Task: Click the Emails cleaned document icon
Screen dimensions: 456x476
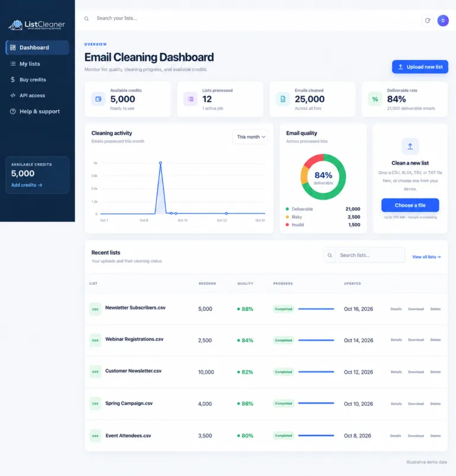Action: pos(283,99)
